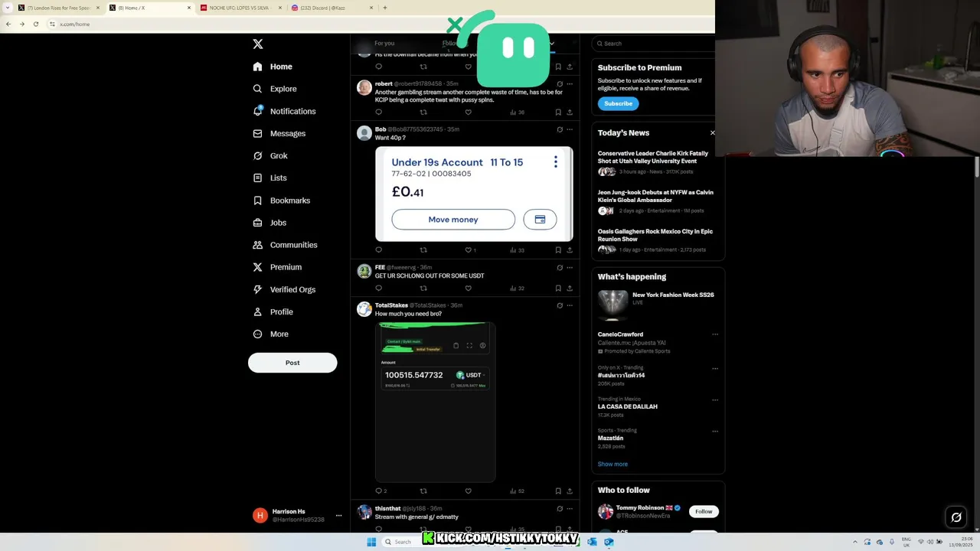The width and height of the screenshot is (980, 551).
Task: Click the X logo in the sidebar
Action: point(258,44)
